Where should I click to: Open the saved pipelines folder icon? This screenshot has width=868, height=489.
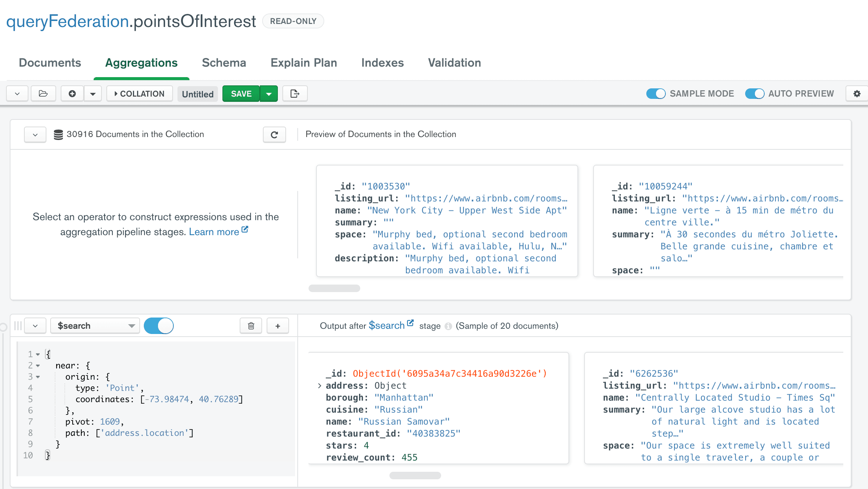43,94
